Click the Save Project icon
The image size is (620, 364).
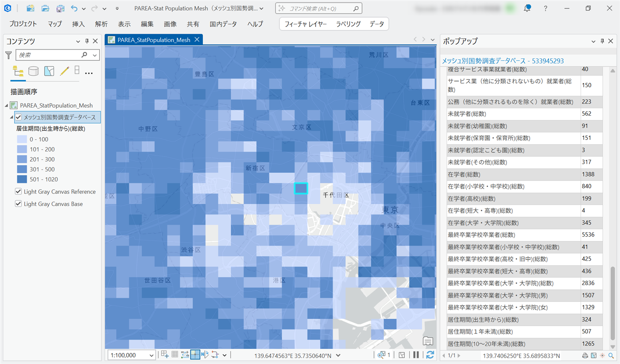(60, 8)
